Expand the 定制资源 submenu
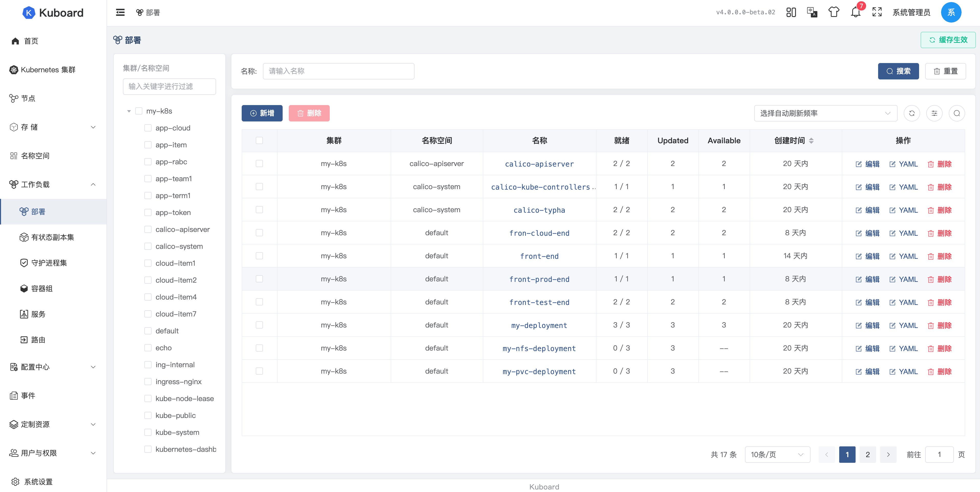Screen dimensions: 980x492 53,424
